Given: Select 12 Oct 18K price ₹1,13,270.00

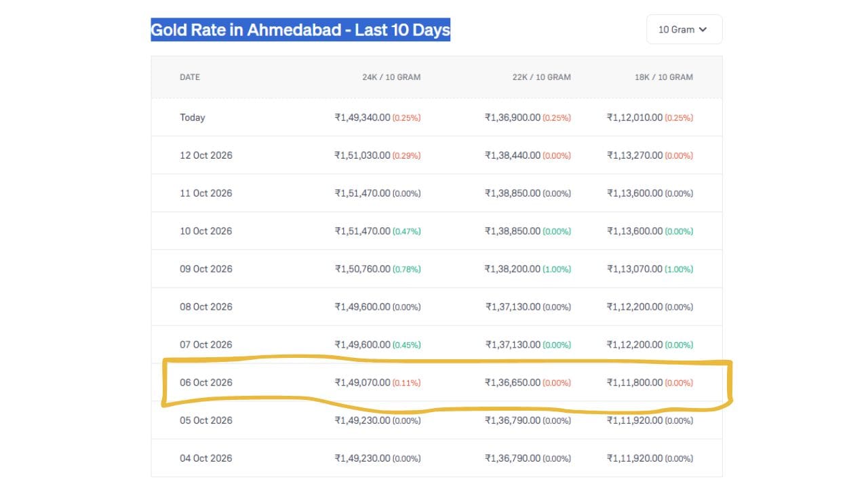Looking at the screenshot, I should coord(635,155).
